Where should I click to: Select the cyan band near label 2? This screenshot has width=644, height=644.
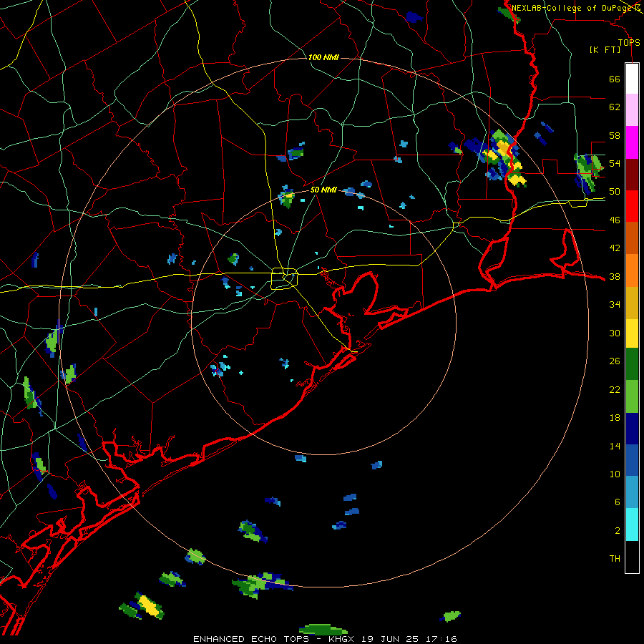[632, 525]
